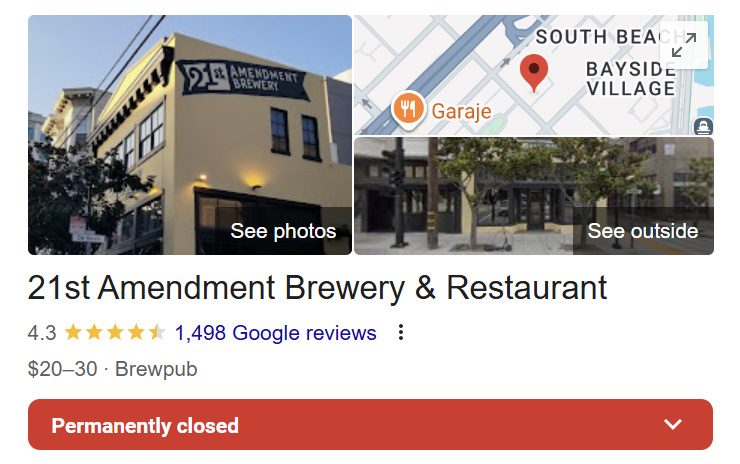Screen dimensions: 740x464
Task: Click the Garaje text label on the map
Action: tap(462, 111)
